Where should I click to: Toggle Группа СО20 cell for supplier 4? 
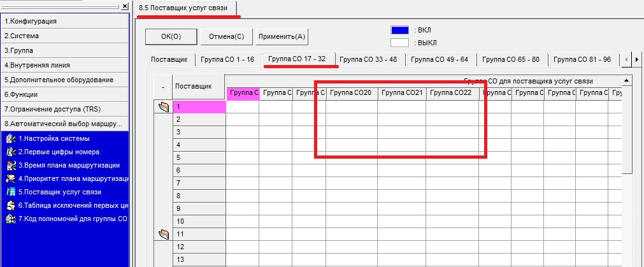coord(352,145)
